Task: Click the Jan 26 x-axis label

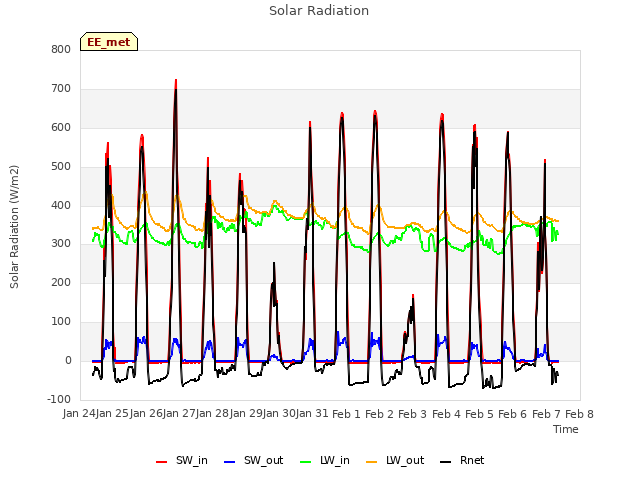Action: click(x=146, y=414)
